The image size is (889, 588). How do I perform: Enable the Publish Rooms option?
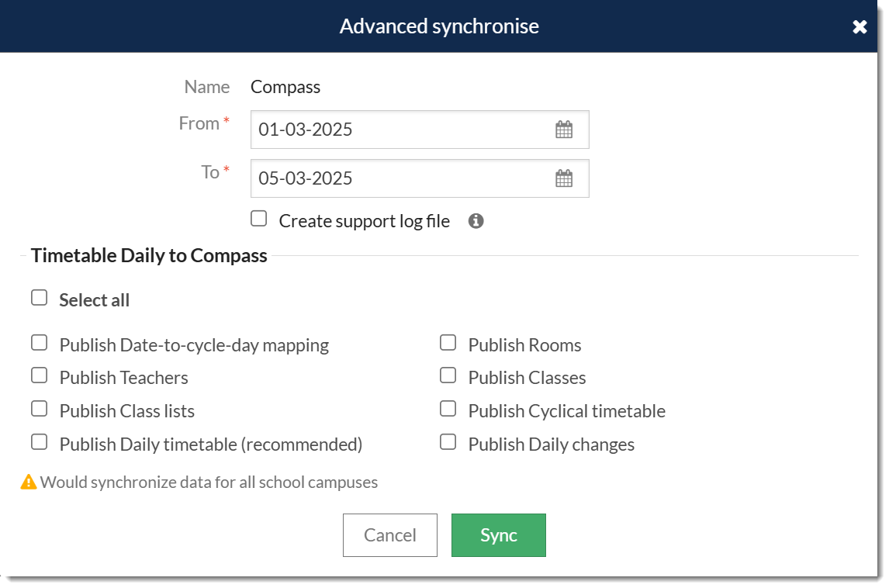(x=448, y=343)
